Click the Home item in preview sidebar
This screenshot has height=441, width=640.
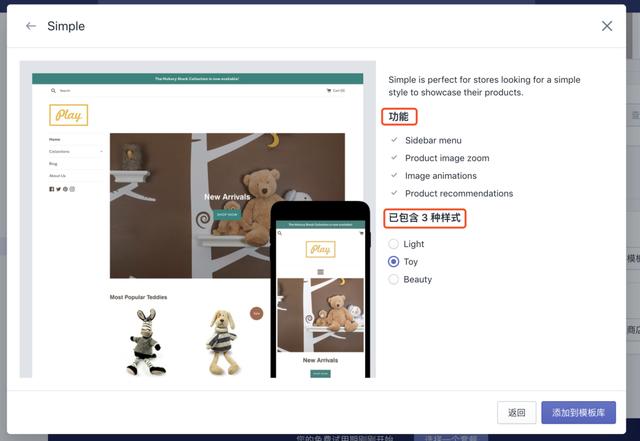pyautogui.click(x=55, y=140)
